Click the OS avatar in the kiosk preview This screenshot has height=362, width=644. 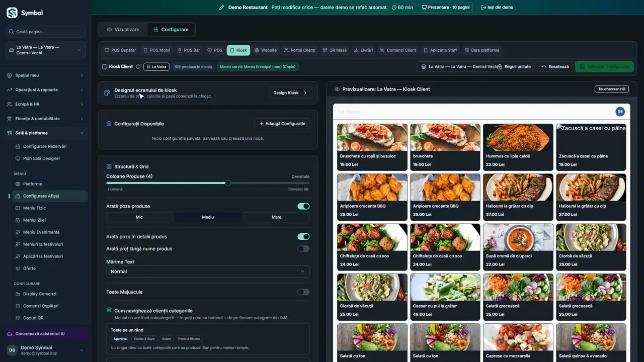(x=620, y=111)
